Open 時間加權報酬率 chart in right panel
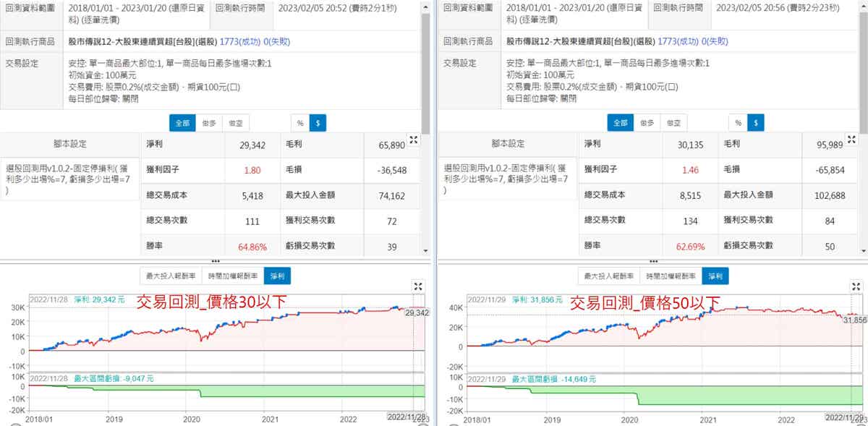 click(671, 276)
